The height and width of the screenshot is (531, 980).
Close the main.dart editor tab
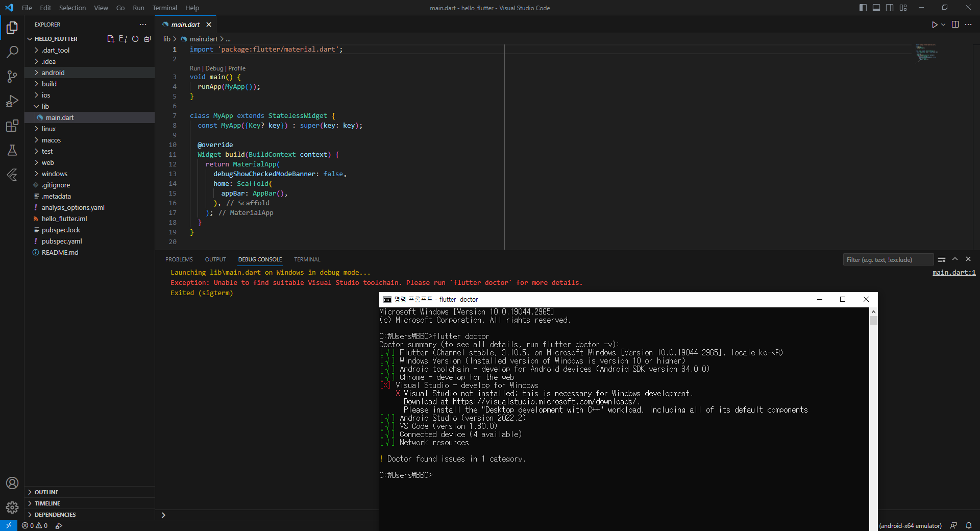209,25
